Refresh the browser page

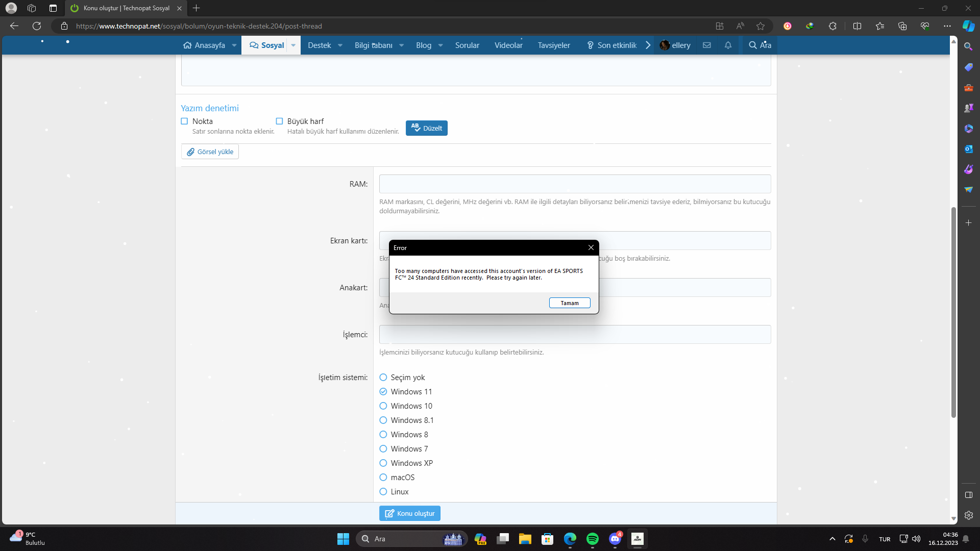pos(37,26)
